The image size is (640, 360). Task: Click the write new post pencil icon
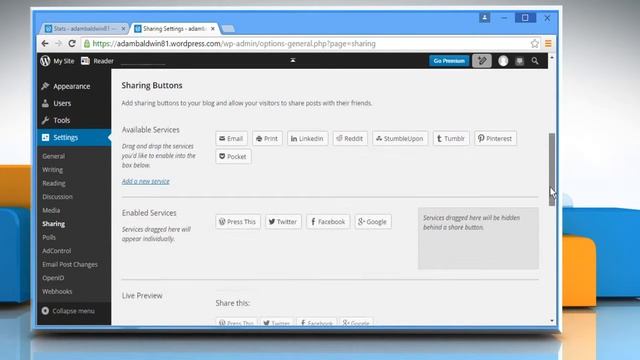[x=482, y=61]
